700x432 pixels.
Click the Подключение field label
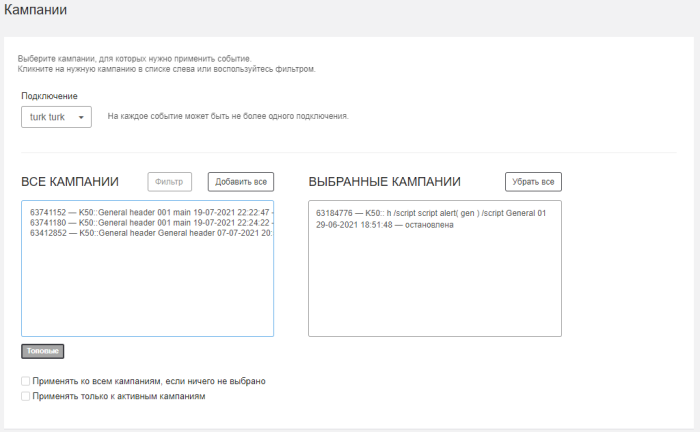coord(49,96)
